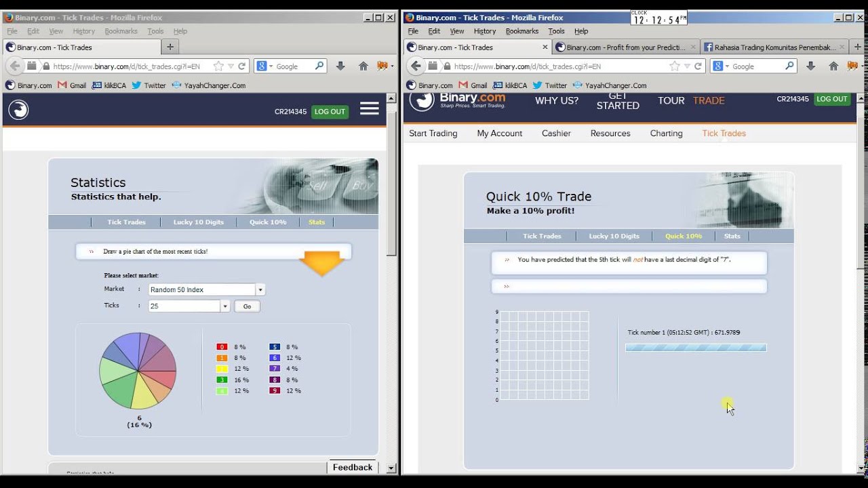Close the Tick Trades tab in right window
Screen dimensions: 868x488
coord(545,47)
